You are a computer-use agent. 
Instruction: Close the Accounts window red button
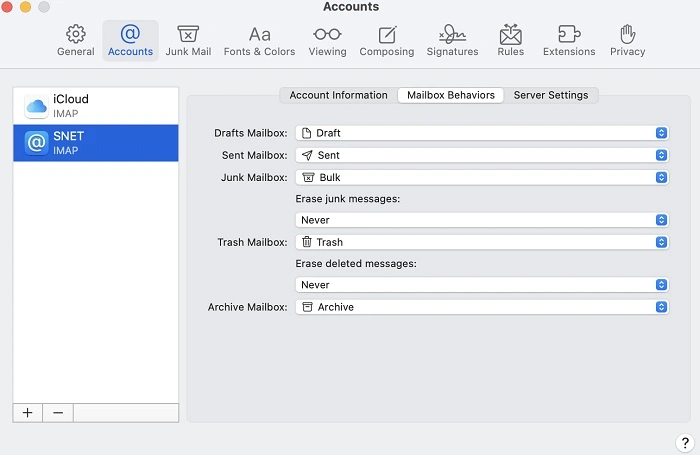click(x=7, y=7)
